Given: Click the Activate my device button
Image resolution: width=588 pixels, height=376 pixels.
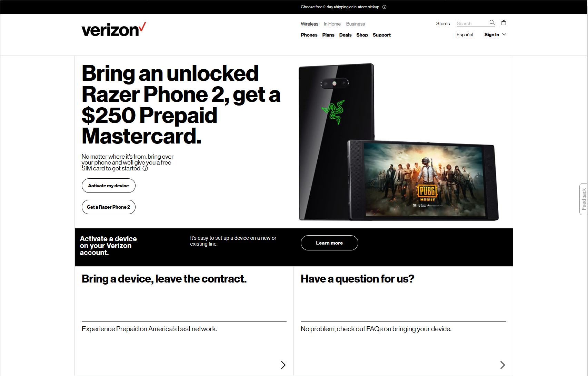Looking at the screenshot, I should click(109, 186).
